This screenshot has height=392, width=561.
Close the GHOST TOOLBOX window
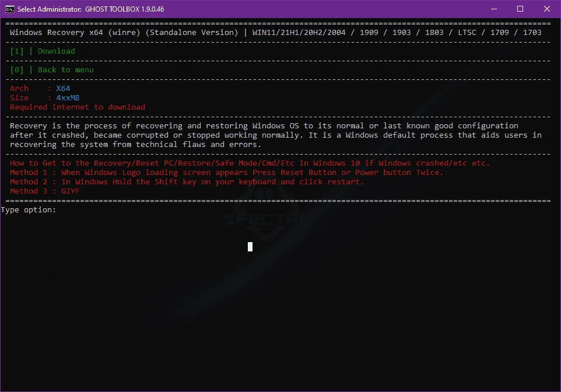[546, 9]
